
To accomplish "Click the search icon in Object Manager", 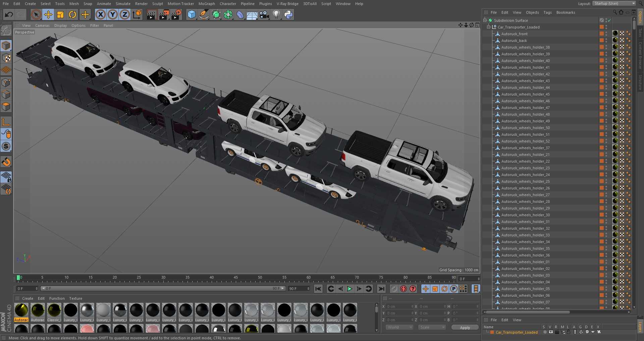I will click(615, 12).
